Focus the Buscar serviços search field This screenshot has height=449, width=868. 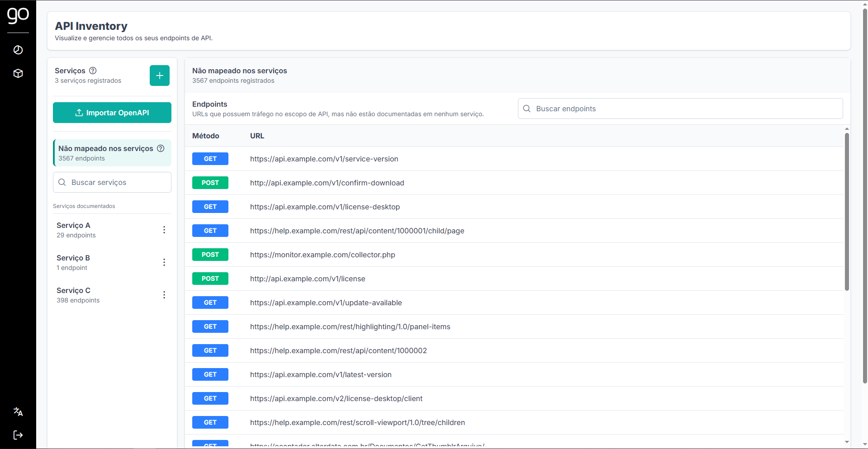pyautogui.click(x=112, y=182)
